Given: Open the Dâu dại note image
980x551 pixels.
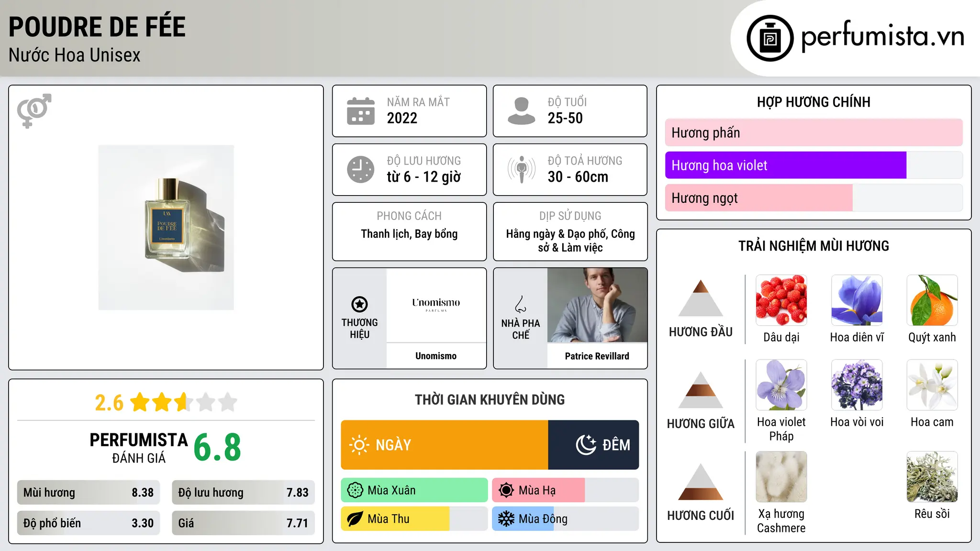Looking at the screenshot, I should point(781,300).
